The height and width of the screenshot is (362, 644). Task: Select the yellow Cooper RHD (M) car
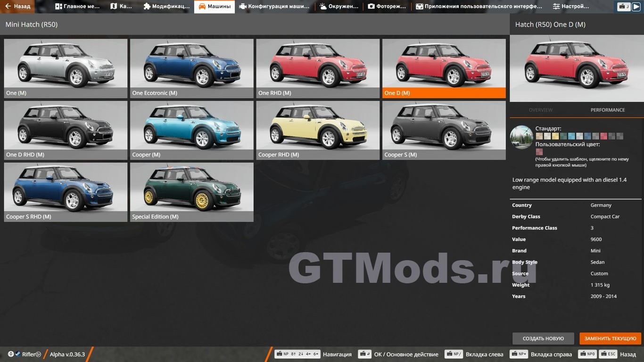click(x=318, y=130)
